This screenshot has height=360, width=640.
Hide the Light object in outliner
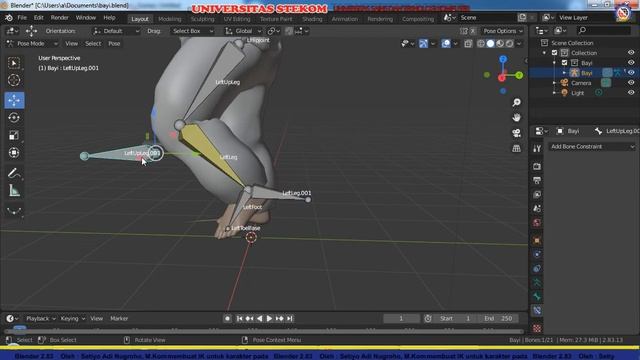pyautogui.click(x=631, y=93)
